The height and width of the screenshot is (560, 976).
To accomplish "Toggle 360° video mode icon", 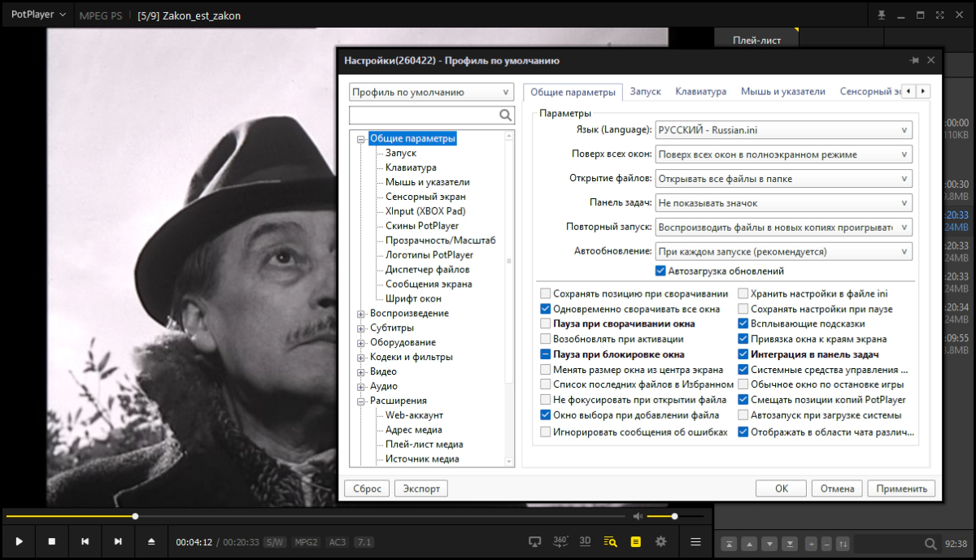I will click(x=560, y=541).
